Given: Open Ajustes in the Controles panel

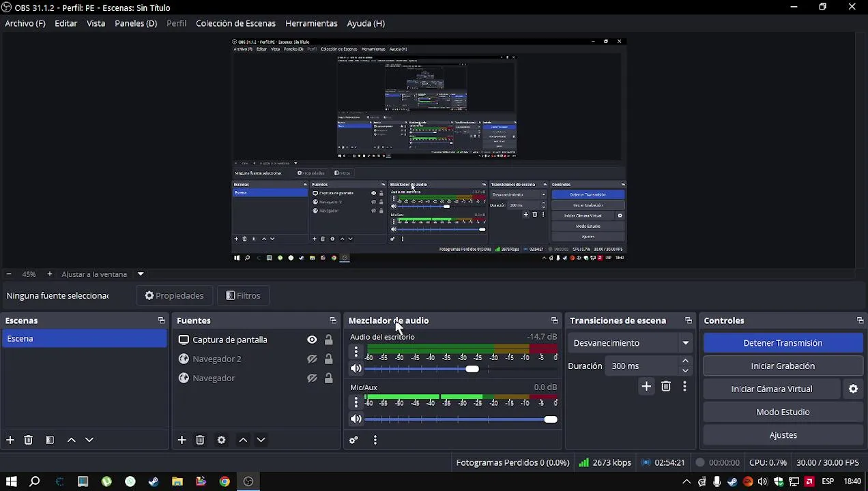Looking at the screenshot, I should (783, 435).
